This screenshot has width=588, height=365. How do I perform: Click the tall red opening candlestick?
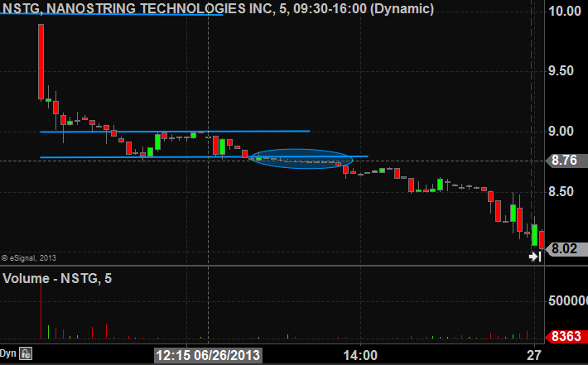pos(41,62)
